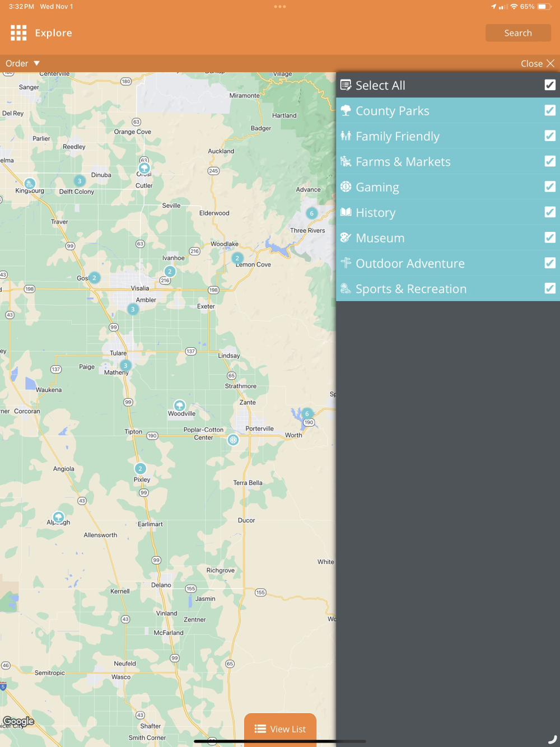The height and width of the screenshot is (747, 560).
Task: Close the category filter panel
Action: point(537,63)
